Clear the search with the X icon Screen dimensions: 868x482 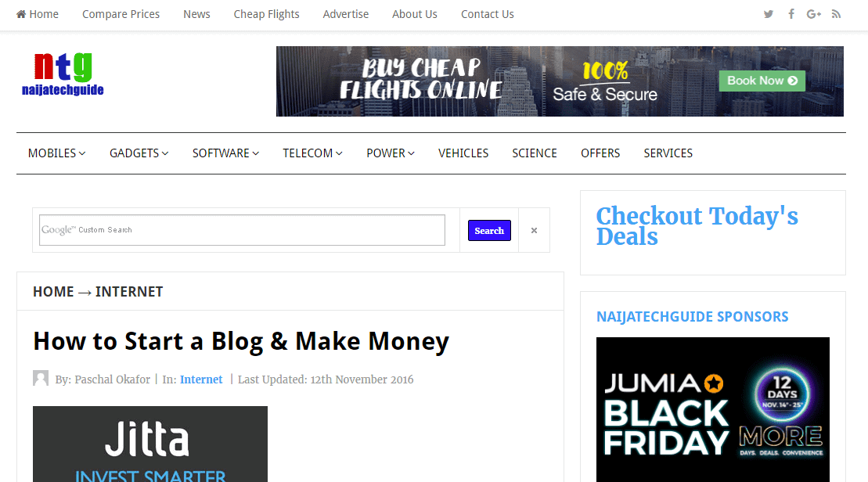(x=534, y=230)
